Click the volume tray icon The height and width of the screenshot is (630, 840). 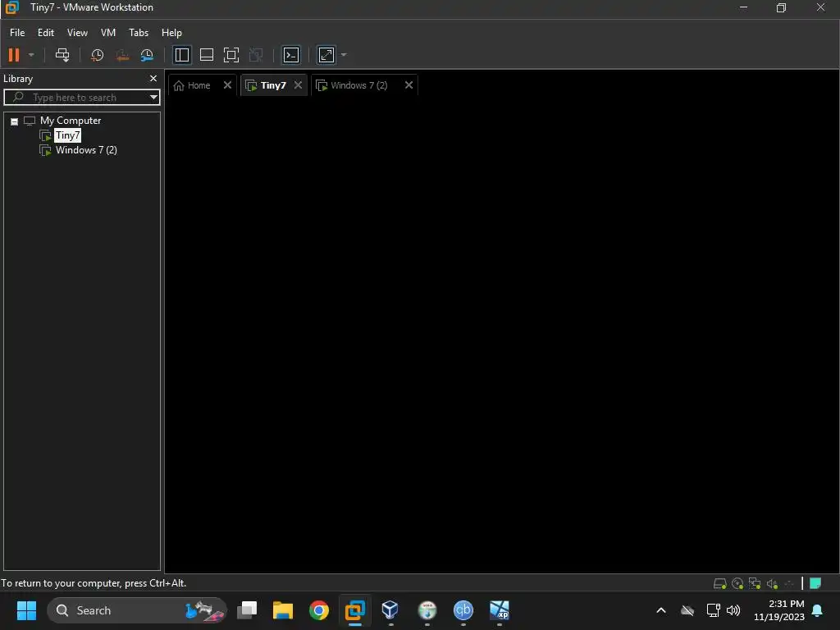point(733,610)
